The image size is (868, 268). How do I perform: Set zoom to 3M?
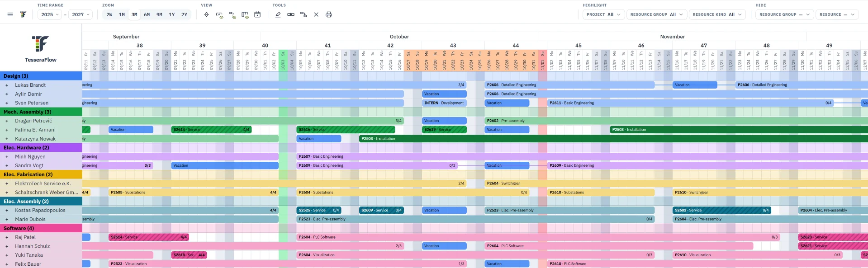pos(134,14)
